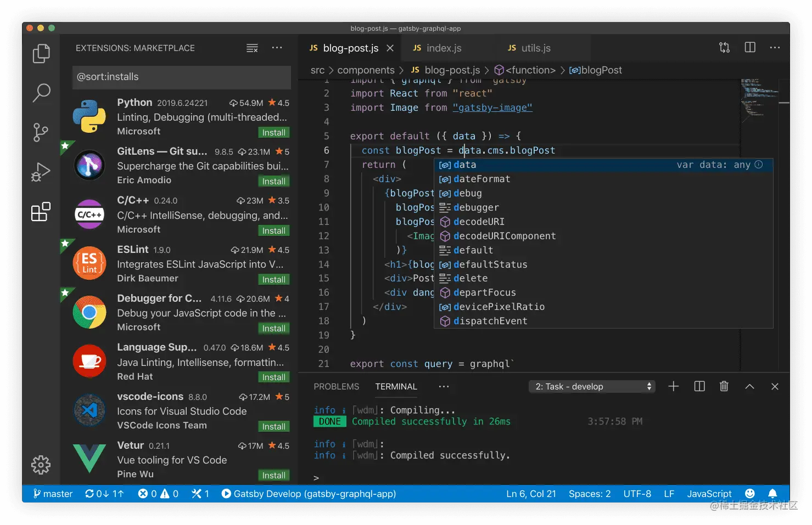Viewport: 812px width, 525px height.
Task: Select the TERMINAL panel tab
Action: tap(396, 386)
